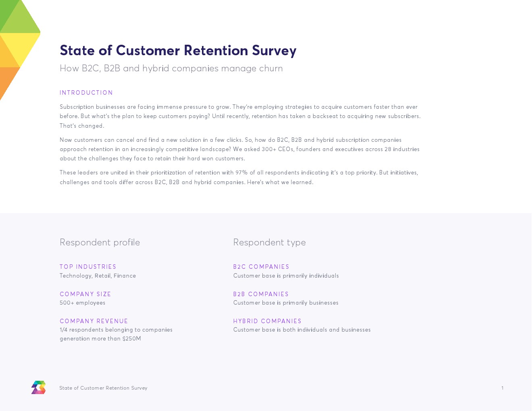Screen dimensions: 532x411
Task: Click the paragraph mentioning 97% of all respondents
Action: pyautogui.click(x=239, y=177)
